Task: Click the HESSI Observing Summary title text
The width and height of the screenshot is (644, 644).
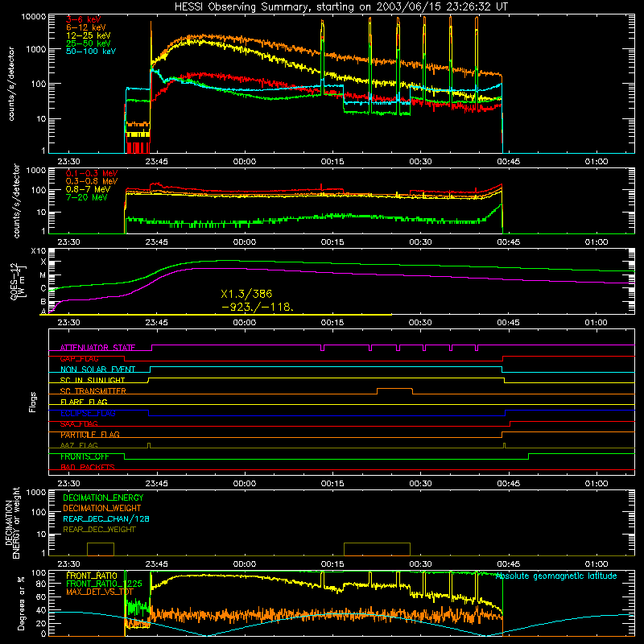Action: (x=341, y=7)
